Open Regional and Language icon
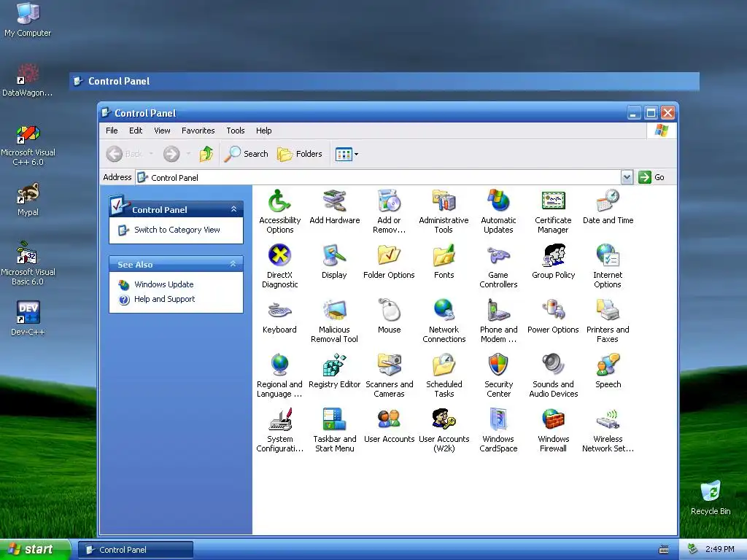Screen dimensions: 747x560 (x=279, y=365)
